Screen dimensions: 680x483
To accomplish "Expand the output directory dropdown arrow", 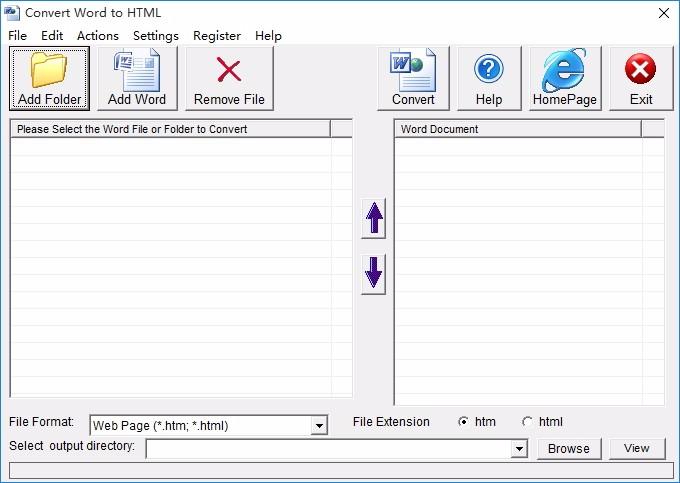I will click(519, 449).
